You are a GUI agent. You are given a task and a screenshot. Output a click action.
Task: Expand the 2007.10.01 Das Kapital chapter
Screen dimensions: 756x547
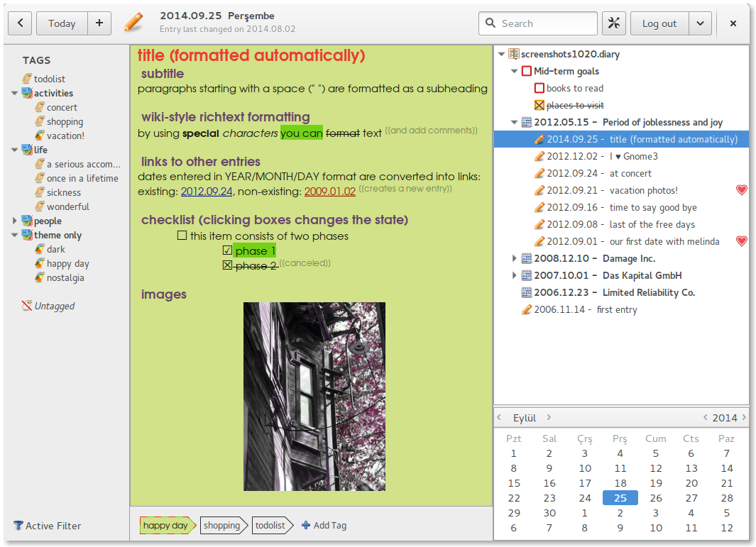coord(515,275)
